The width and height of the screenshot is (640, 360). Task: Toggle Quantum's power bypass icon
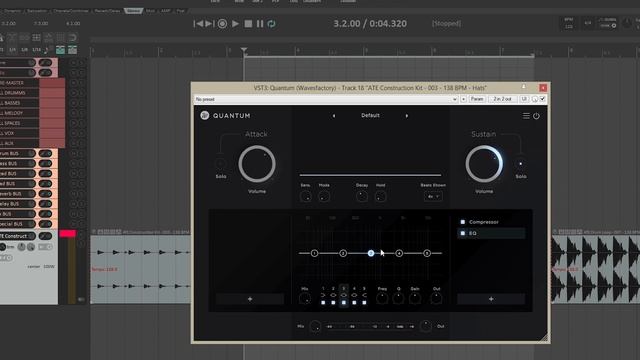click(x=536, y=116)
